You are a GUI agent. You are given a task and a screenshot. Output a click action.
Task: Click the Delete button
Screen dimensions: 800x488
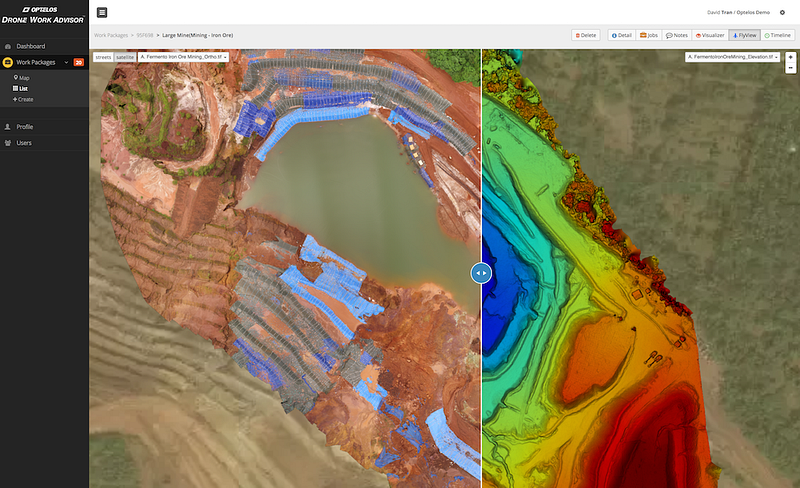tap(586, 35)
